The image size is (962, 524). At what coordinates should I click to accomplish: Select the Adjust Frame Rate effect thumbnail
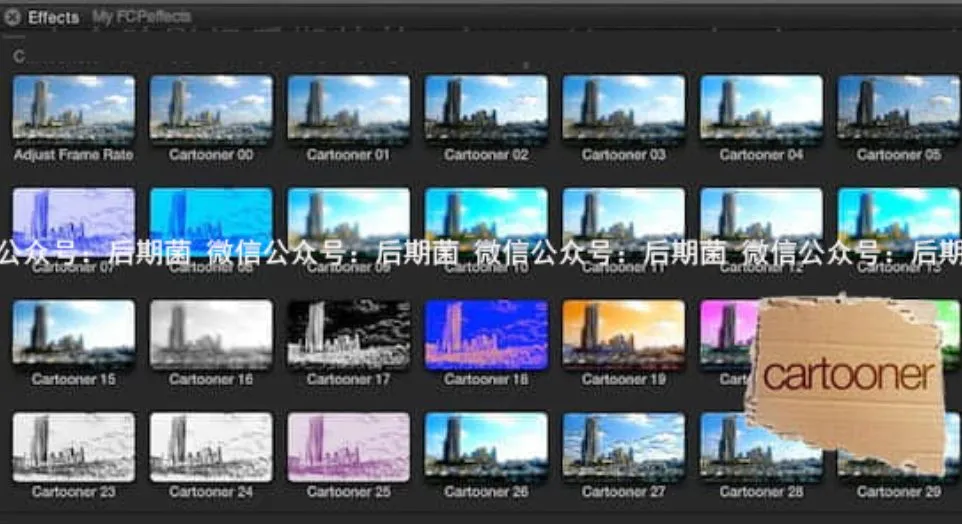pos(74,109)
